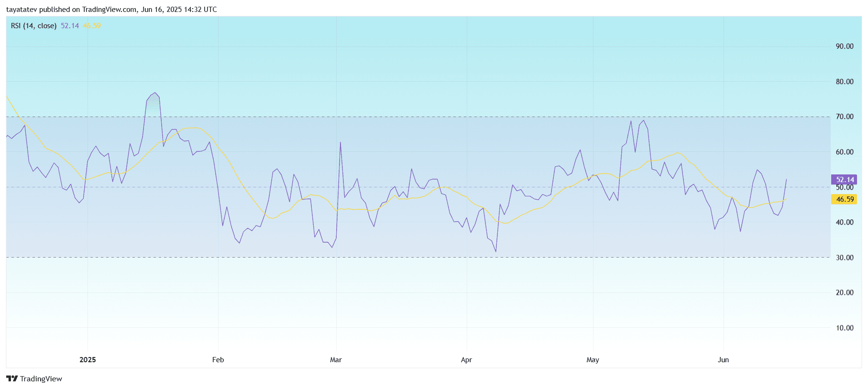868x389 pixels.
Task: Click the 2025 time axis label
Action: click(x=88, y=360)
